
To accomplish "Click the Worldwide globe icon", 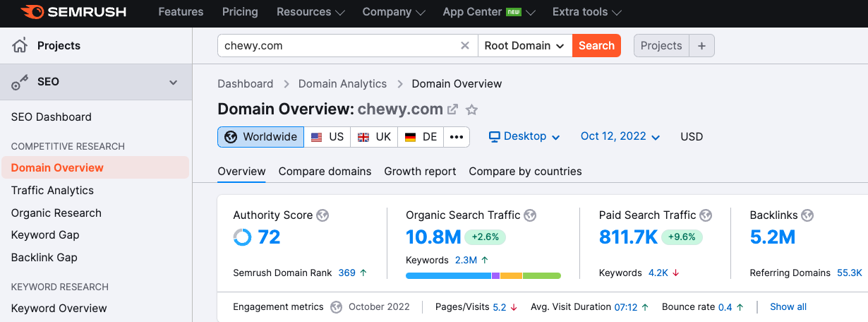I will (231, 137).
